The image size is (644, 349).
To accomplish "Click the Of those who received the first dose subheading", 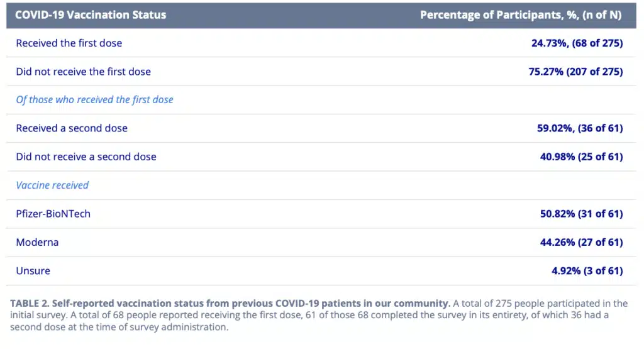I will (94, 100).
